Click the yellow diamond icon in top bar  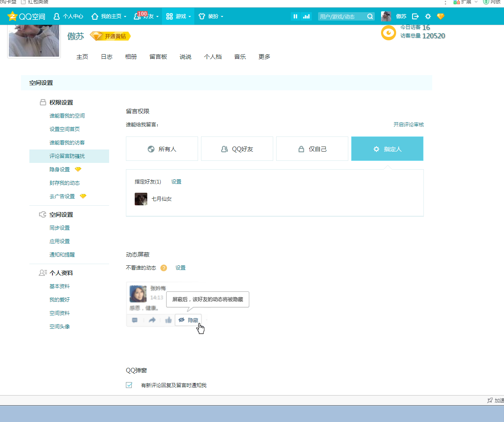(x=440, y=16)
